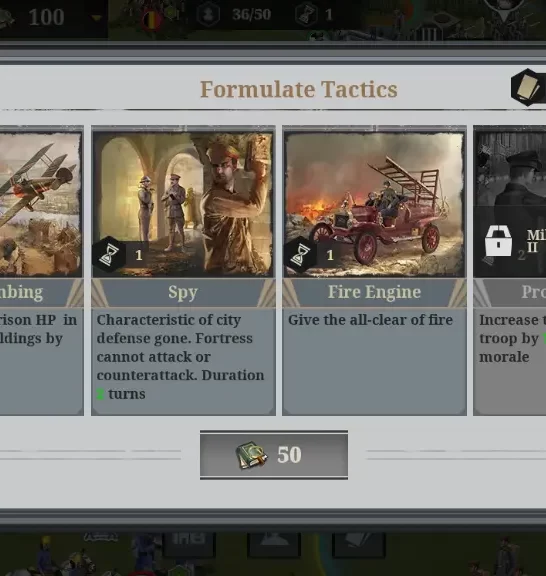Click the 'Give the all-clear of fire' description
The height and width of the screenshot is (576, 546).
pos(370,320)
